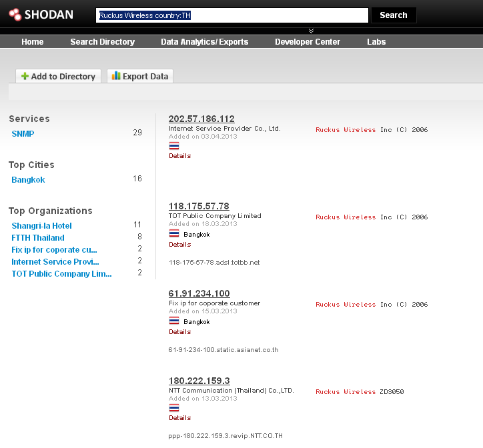Open the Labs menu item

(x=376, y=42)
